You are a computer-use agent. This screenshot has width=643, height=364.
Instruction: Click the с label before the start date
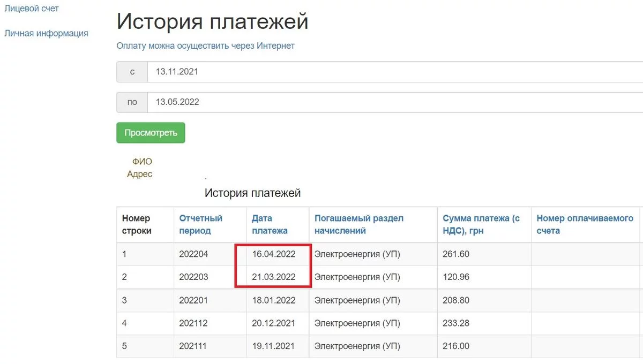[132, 72]
